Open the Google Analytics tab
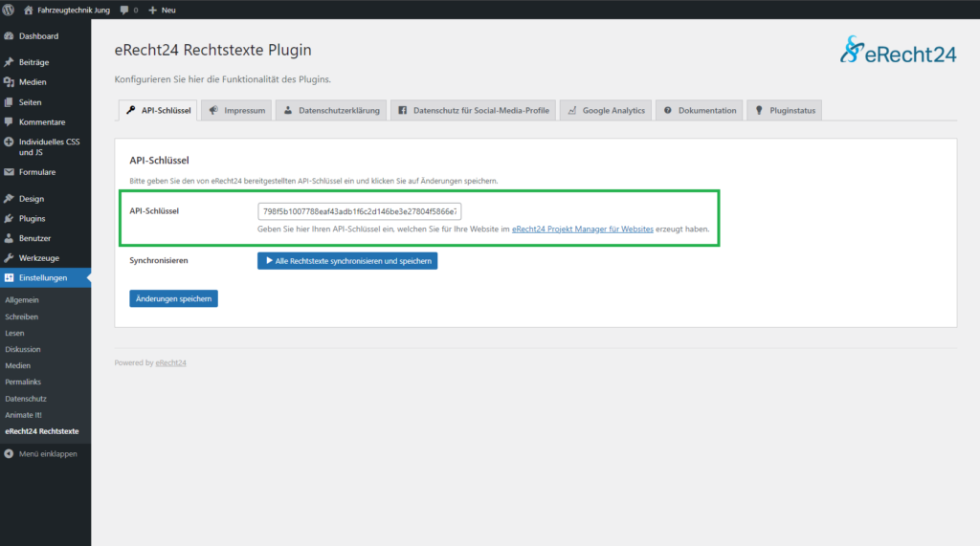 point(605,111)
